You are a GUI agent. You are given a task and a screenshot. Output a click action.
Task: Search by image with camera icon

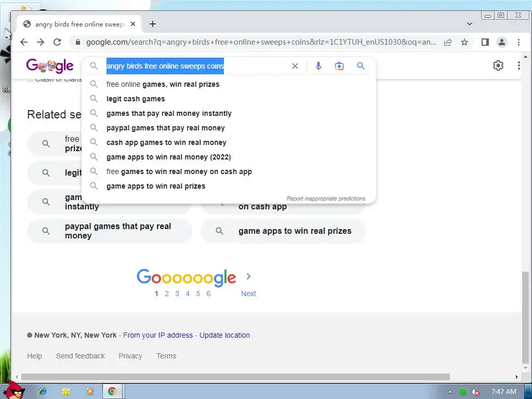339,66
